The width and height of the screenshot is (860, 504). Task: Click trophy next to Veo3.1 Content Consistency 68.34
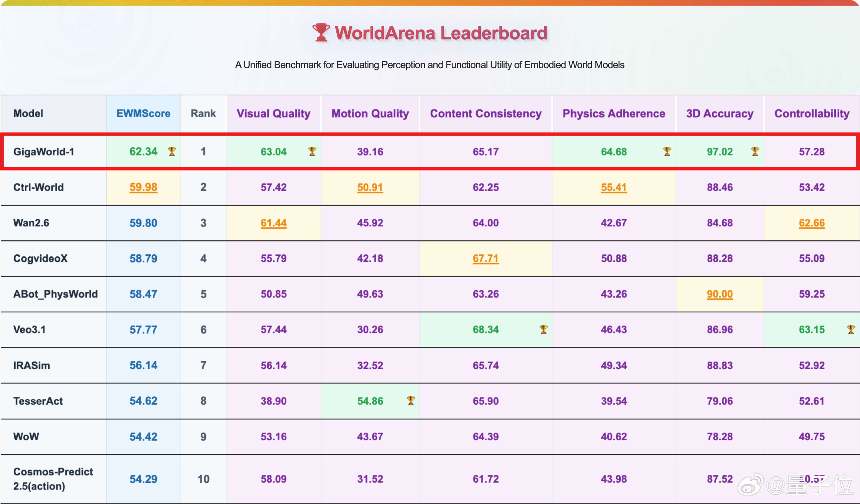[543, 329]
